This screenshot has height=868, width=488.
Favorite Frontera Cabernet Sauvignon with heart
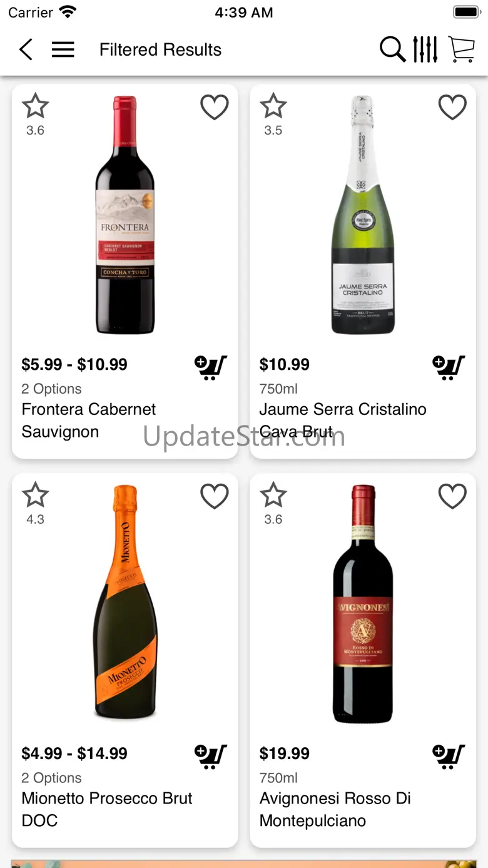pos(215,108)
